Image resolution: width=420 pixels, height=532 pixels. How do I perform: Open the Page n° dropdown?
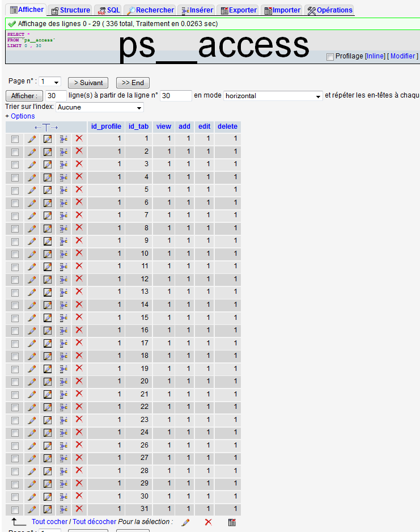point(50,82)
